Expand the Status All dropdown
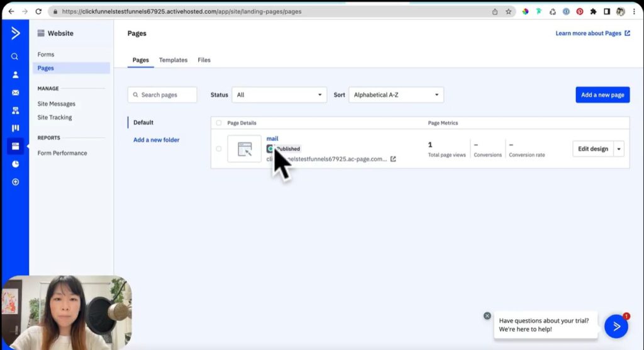 [x=279, y=95]
